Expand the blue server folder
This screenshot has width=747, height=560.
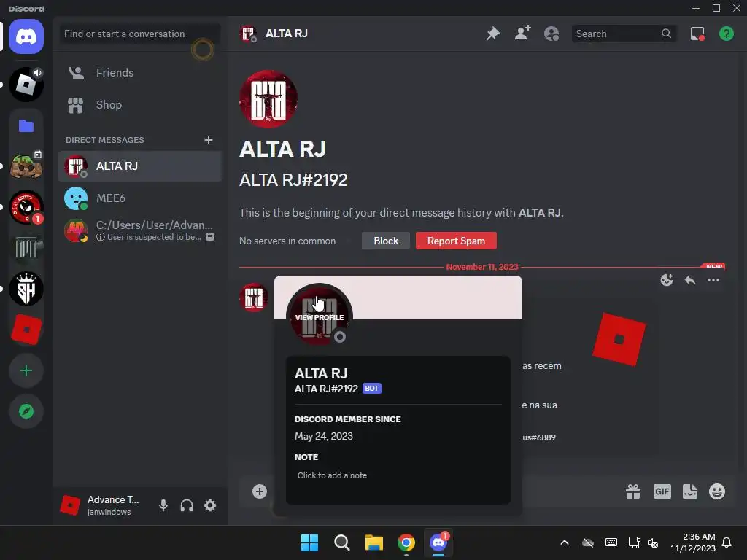coord(26,125)
